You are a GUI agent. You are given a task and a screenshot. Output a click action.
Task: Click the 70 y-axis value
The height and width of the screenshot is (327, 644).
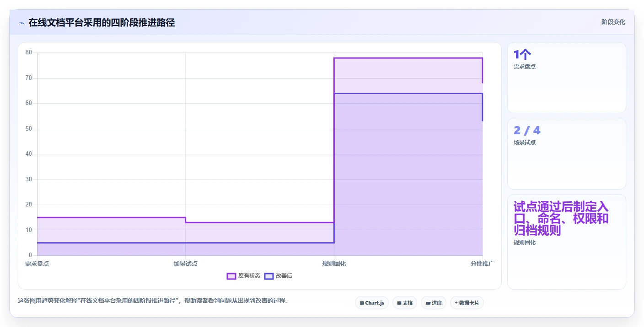click(x=29, y=78)
